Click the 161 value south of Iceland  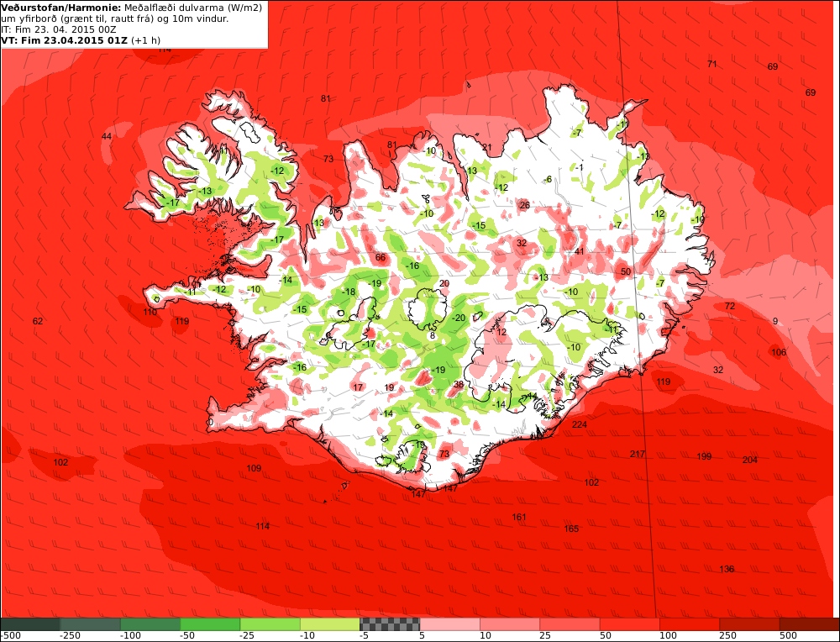tap(519, 517)
